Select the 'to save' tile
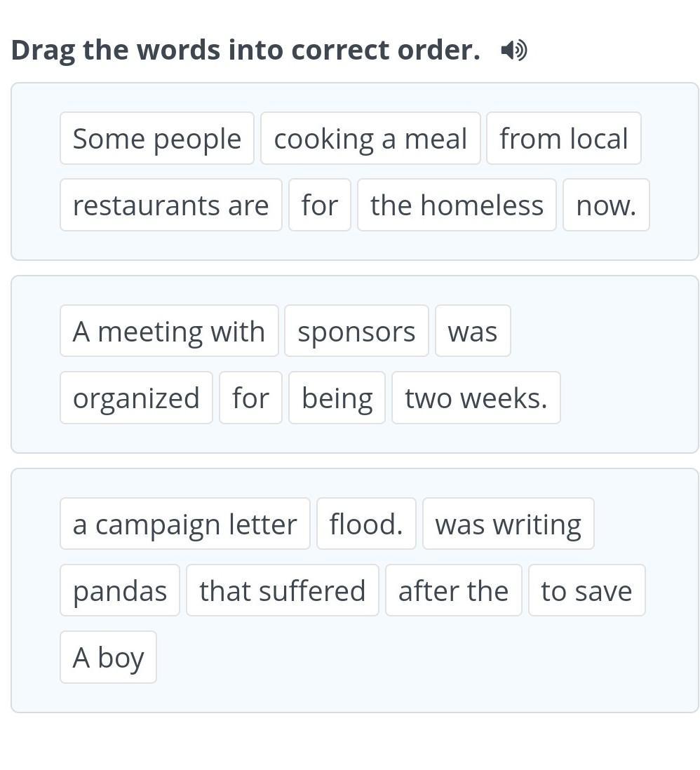This screenshot has height=770, width=700. 586,590
